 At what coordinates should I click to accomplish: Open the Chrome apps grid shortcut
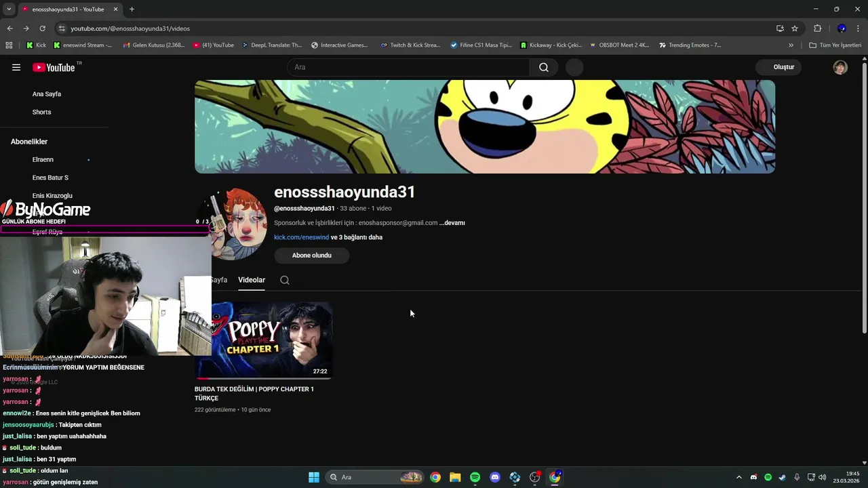tap(9, 45)
